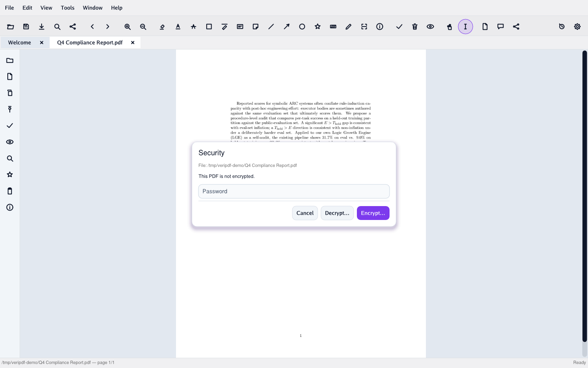Zoom out of the document
The height and width of the screenshot is (368, 588).
(143, 27)
